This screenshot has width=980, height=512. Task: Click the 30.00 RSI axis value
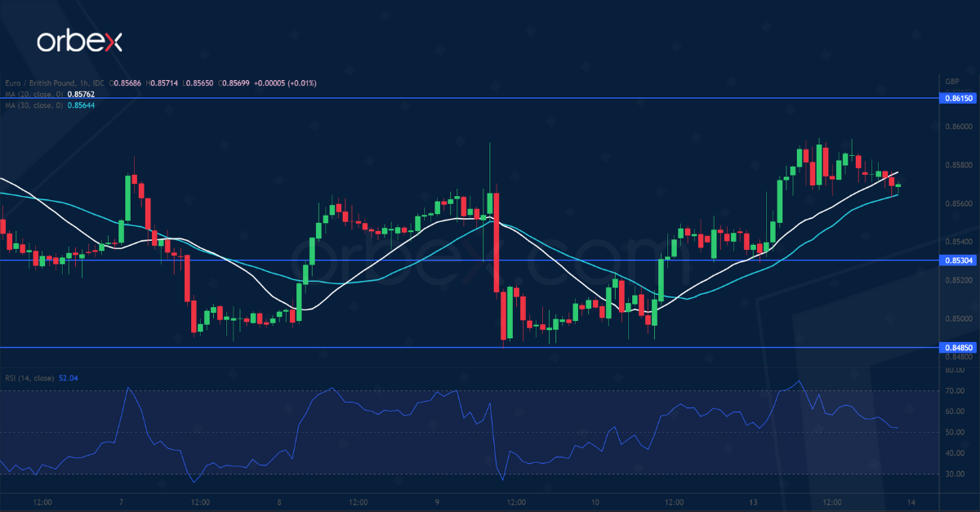pos(955,474)
